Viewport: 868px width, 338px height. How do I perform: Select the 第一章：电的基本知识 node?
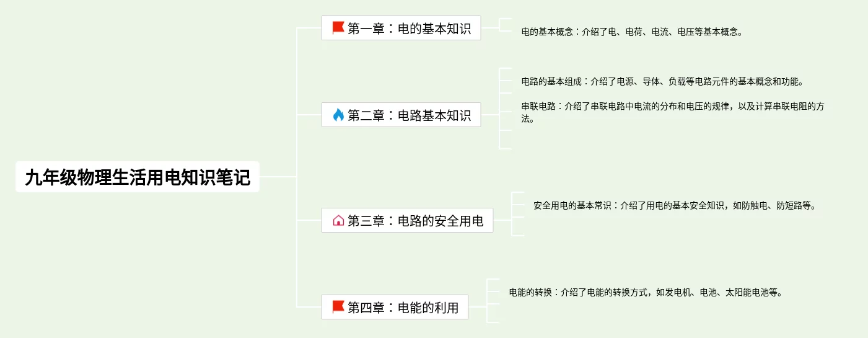401,28
